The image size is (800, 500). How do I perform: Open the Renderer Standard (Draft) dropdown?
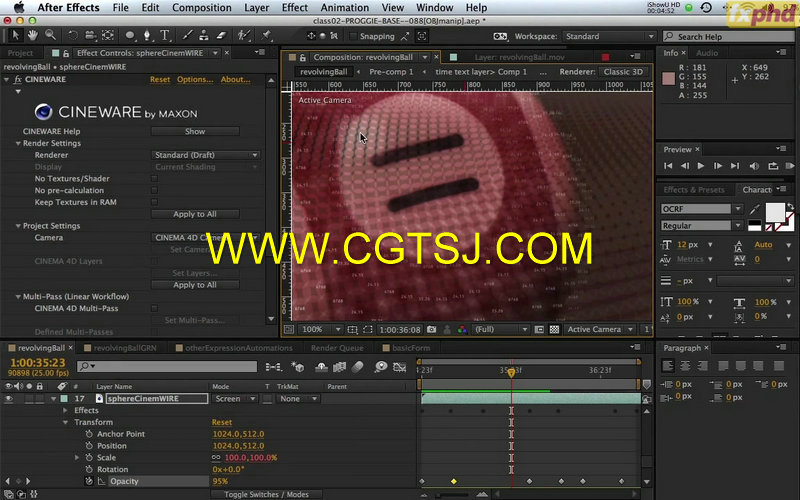tap(206, 155)
